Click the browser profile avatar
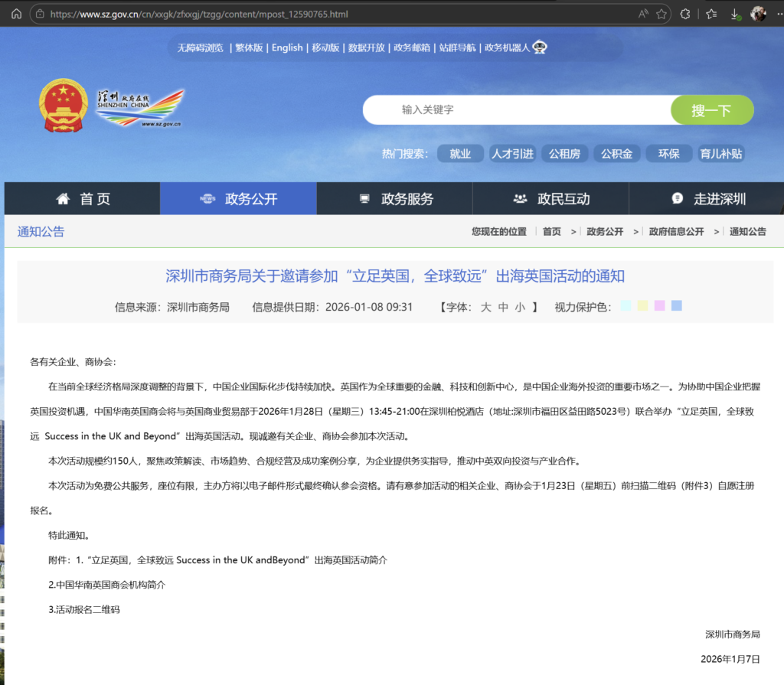This screenshot has height=685, width=784. (759, 14)
